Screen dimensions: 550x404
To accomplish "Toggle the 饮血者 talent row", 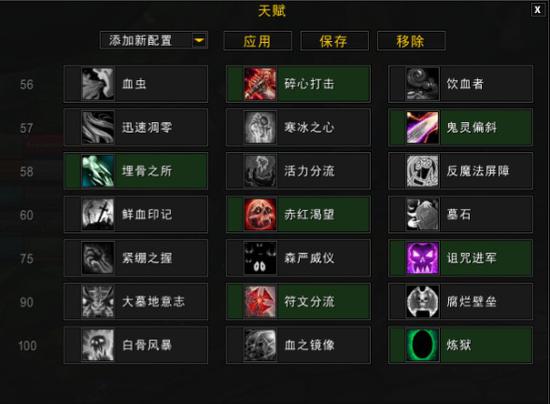I will (461, 84).
